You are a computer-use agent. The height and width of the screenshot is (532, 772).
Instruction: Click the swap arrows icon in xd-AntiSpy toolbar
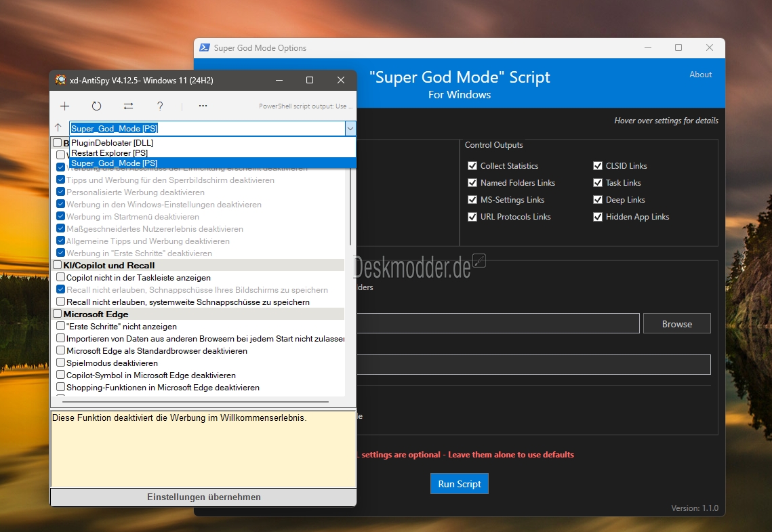click(129, 106)
